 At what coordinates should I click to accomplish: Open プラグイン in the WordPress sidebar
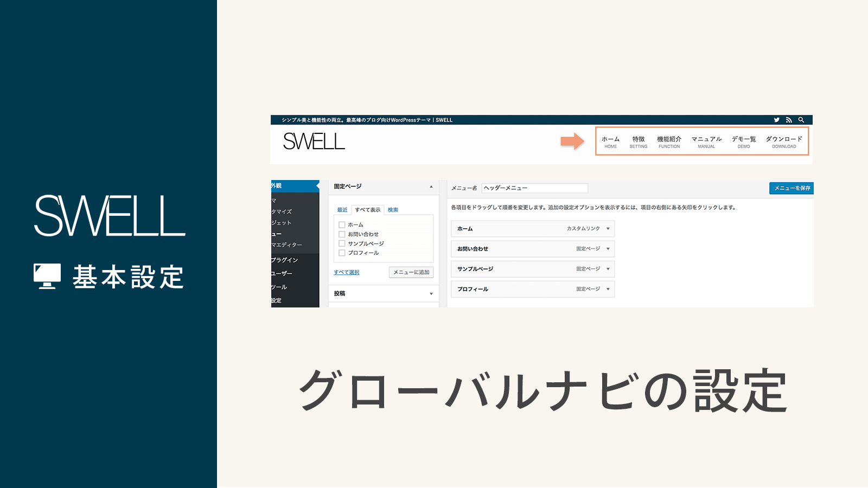point(295,260)
